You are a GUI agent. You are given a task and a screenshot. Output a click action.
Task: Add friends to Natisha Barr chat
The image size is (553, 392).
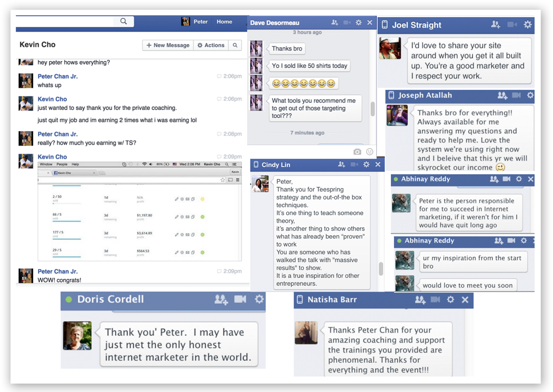tap(420, 300)
